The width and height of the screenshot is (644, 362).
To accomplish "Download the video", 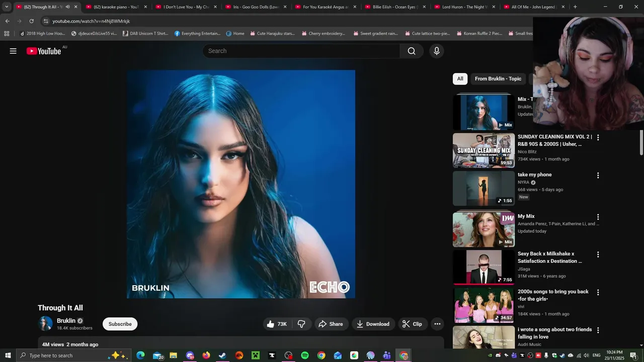I will (x=373, y=324).
